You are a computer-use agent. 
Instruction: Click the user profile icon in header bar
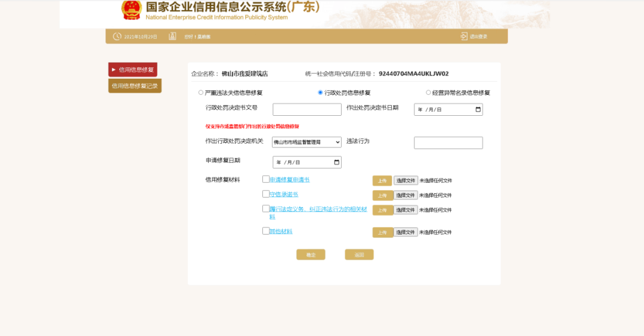(x=172, y=36)
